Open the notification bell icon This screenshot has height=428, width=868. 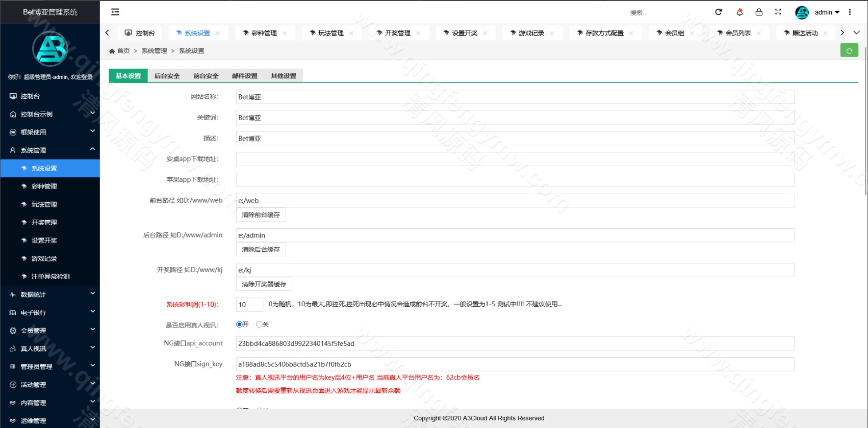coord(739,12)
